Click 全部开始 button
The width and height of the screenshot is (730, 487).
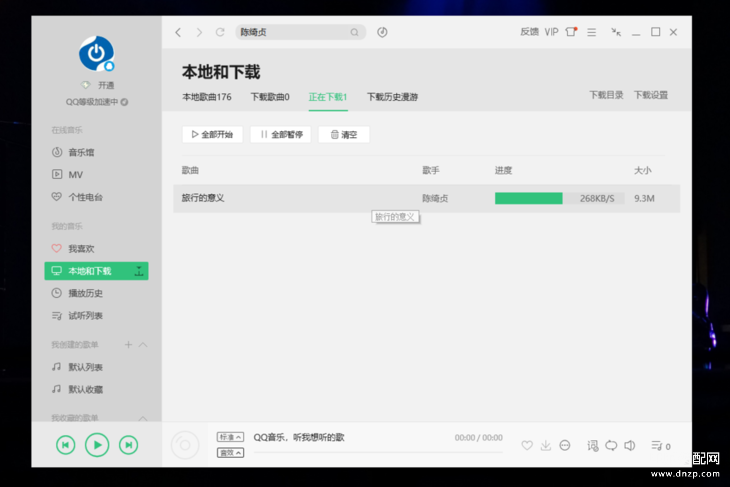pos(212,135)
